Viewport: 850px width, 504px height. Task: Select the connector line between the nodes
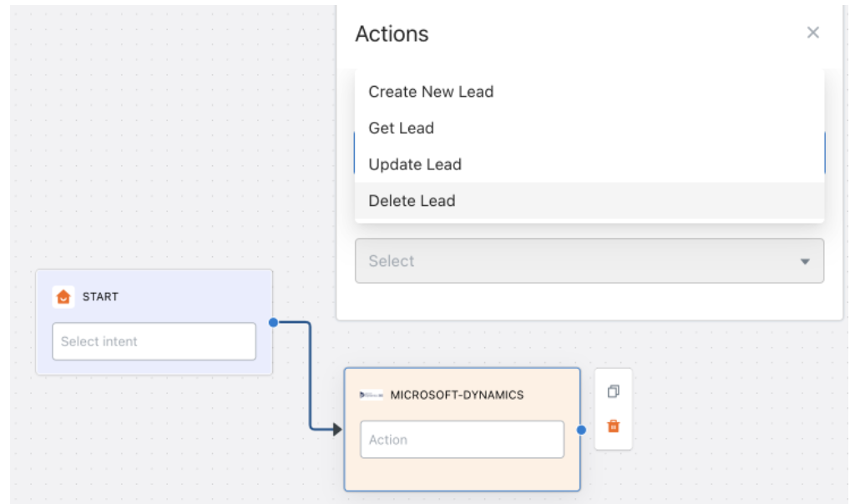point(310,375)
